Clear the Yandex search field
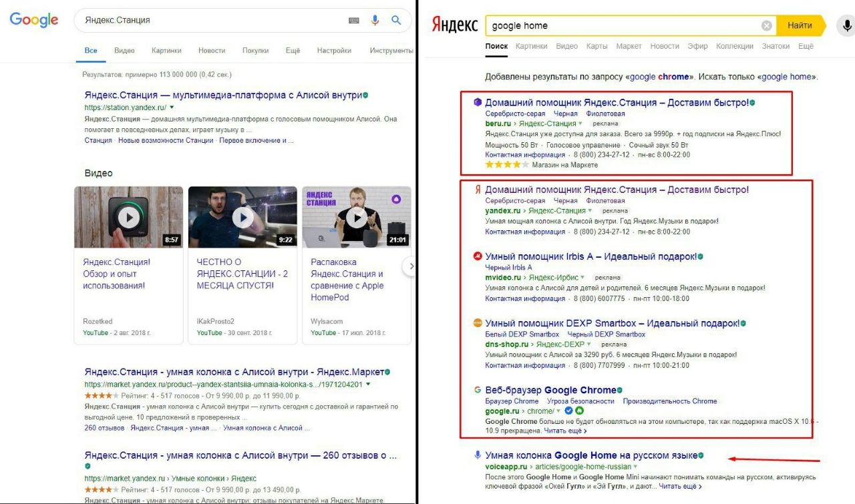Screen dimensions: 855x504 [767, 26]
